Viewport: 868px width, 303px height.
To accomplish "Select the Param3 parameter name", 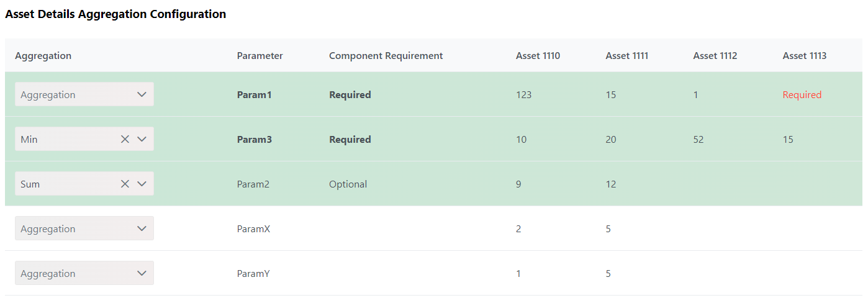I will coord(255,140).
